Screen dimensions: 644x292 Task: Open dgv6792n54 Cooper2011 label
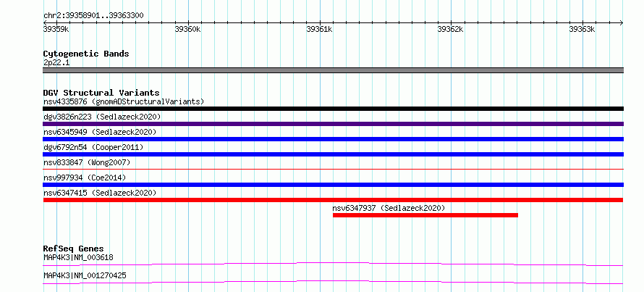pos(93,147)
